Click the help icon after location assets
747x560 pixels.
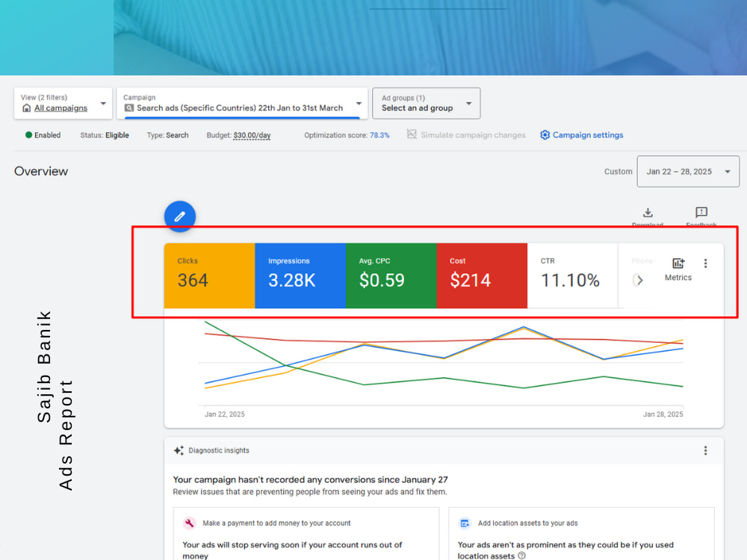click(x=521, y=556)
